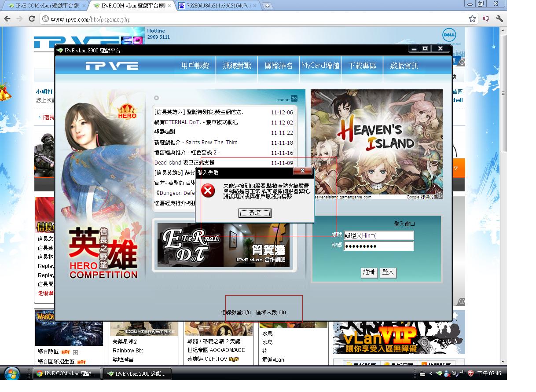
Task: Open a new browser tab with the plus button
Action: pos(267,6)
